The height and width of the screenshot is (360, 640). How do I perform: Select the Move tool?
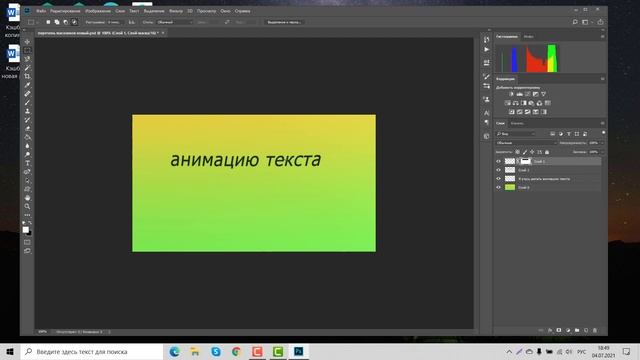click(x=27, y=42)
